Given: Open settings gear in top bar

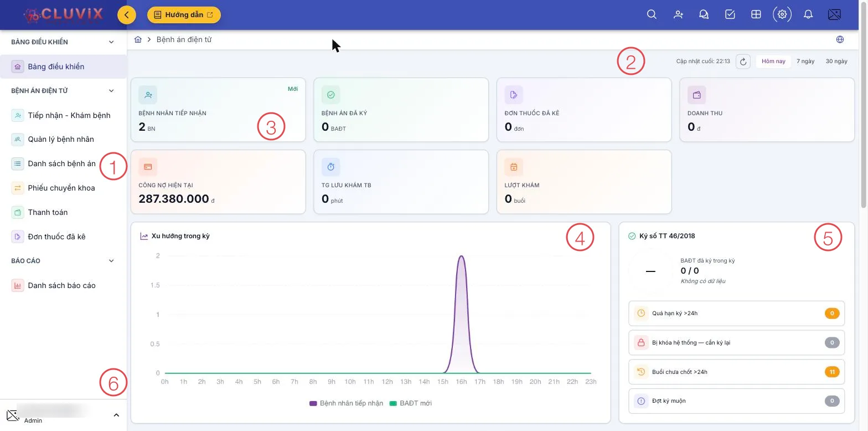Looking at the screenshot, I should tap(782, 15).
